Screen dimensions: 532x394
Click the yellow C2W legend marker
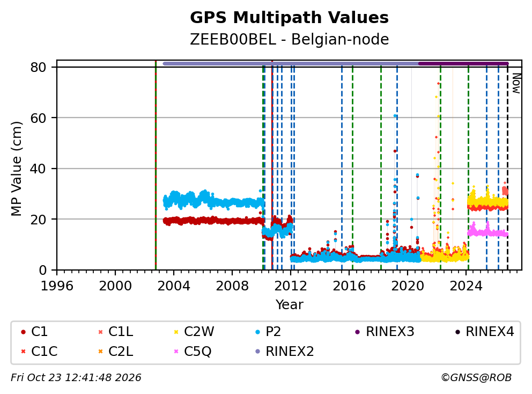tap(176, 332)
